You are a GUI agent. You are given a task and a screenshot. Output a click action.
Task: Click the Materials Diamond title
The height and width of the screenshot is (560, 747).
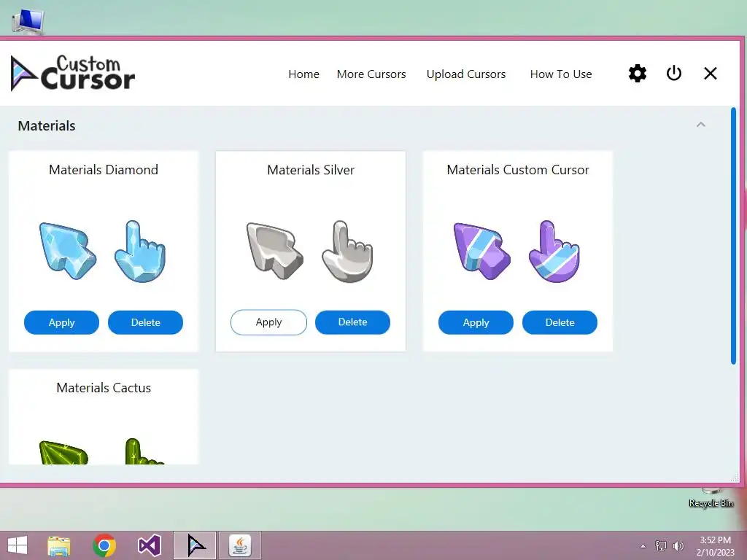[x=104, y=169]
